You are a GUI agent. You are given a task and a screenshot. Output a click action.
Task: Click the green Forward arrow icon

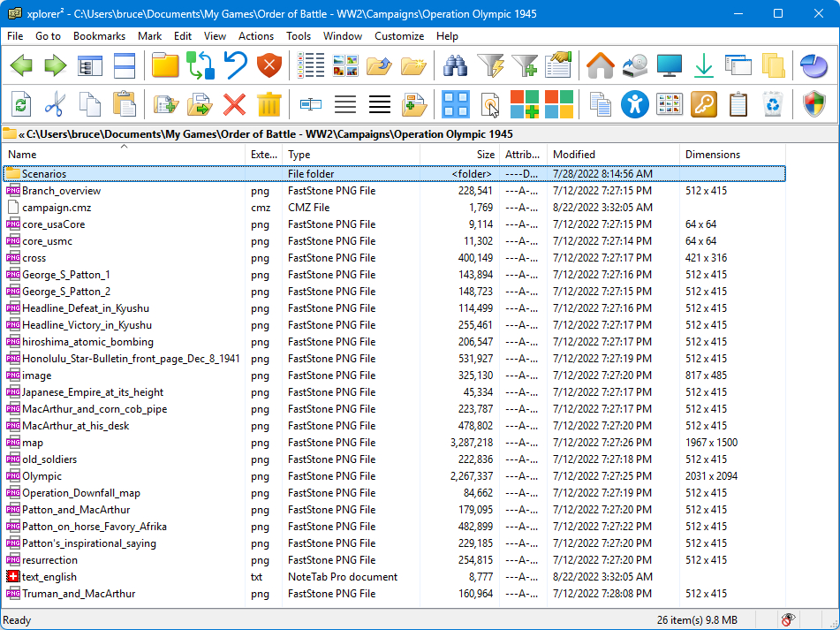pyautogui.click(x=55, y=65)
